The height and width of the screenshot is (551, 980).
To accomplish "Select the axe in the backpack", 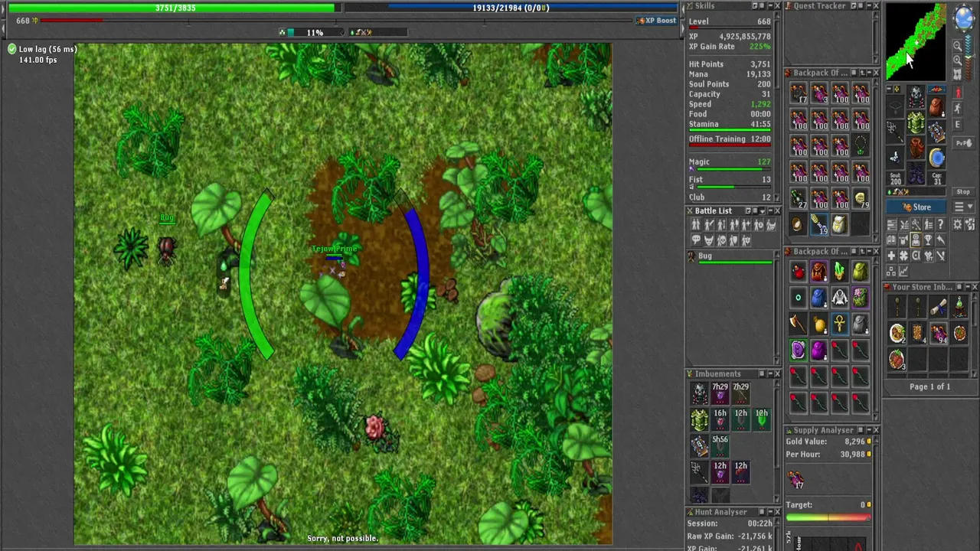I will (798, 324).
